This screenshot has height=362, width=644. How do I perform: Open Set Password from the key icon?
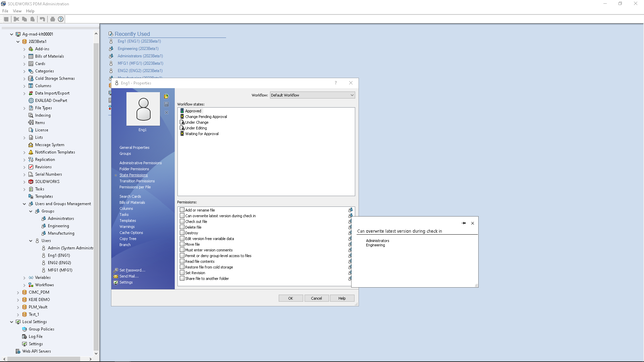(115, 270)
